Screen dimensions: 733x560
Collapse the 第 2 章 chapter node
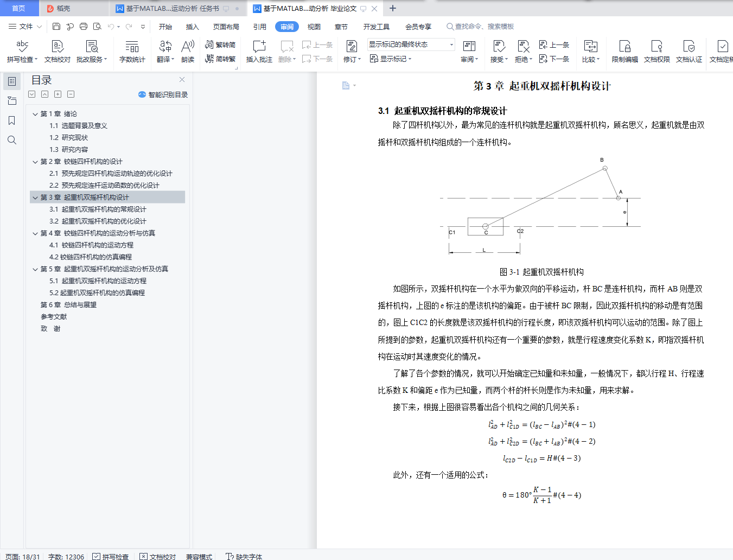[35, 162]
